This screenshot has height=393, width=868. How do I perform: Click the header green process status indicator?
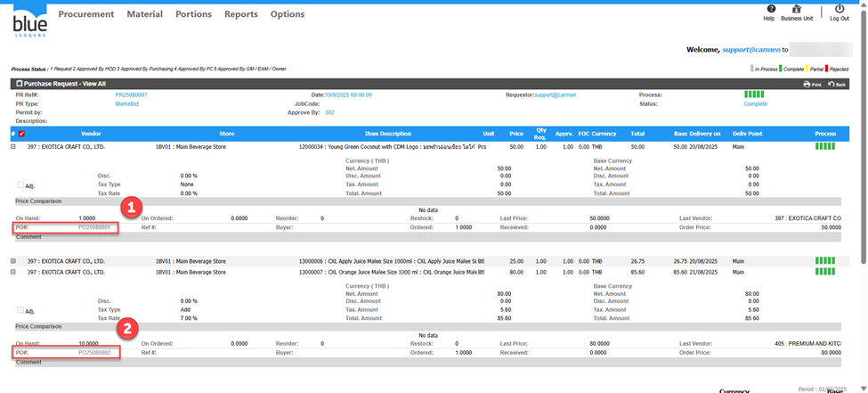point(754,94)
